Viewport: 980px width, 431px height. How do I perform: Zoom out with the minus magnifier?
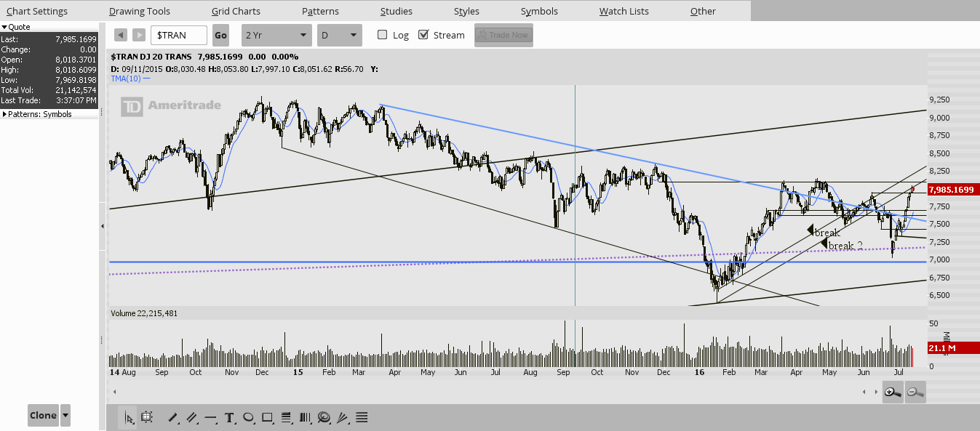(915, 392)
